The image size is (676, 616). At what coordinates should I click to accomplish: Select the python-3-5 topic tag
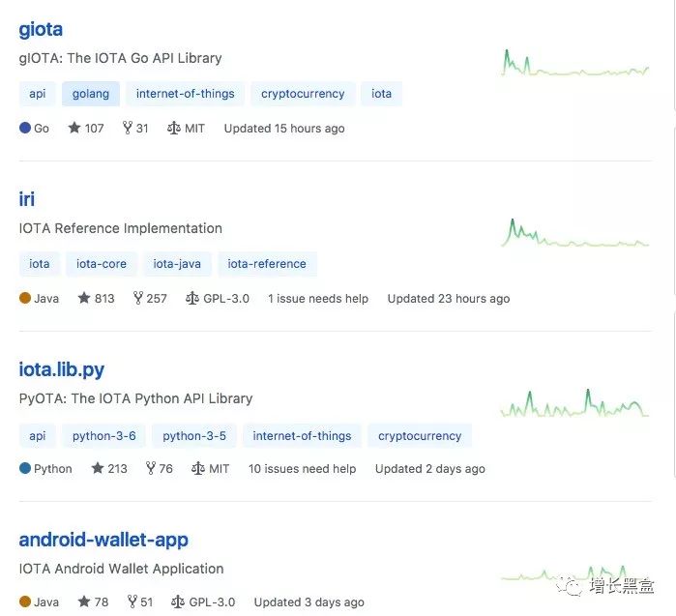[194, 436]
